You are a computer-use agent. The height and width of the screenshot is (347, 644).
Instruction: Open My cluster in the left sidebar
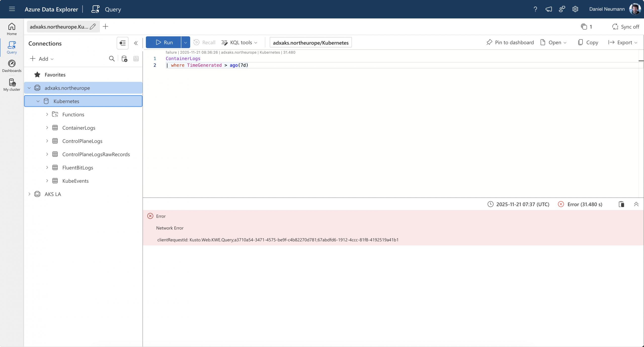point(12,85)
